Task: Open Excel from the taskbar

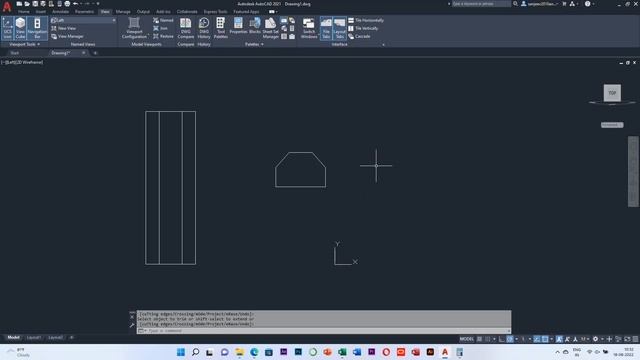Action: (342, 352)
